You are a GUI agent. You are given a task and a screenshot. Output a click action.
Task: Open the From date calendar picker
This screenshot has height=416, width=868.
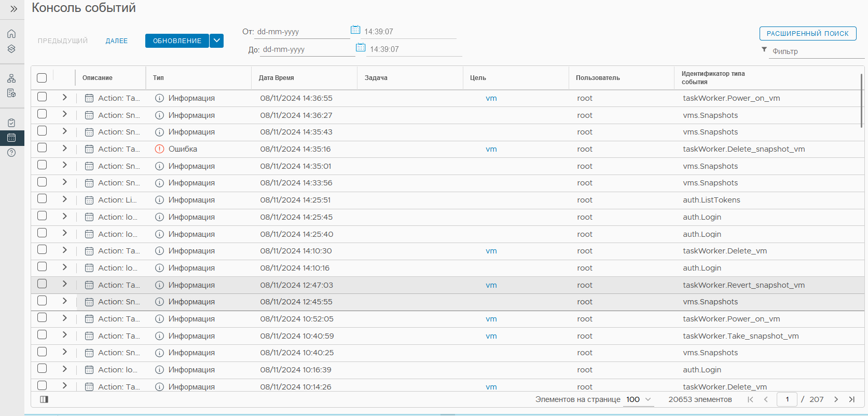[355, 30]
